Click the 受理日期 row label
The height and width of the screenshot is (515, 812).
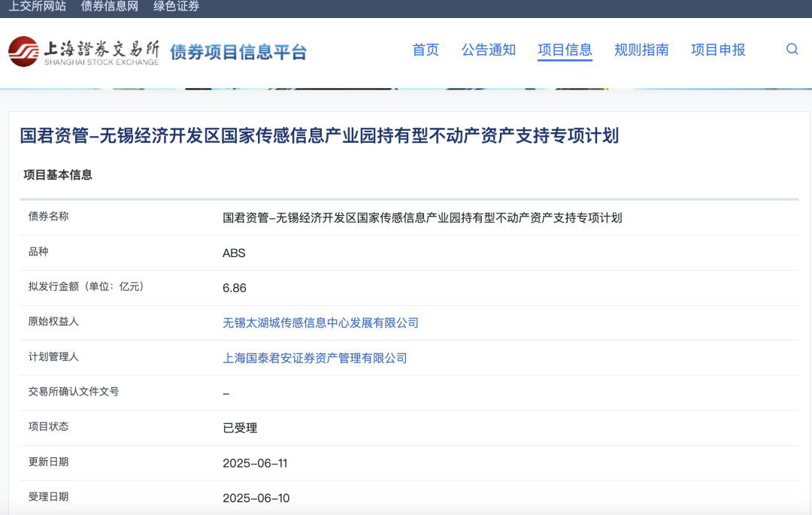click(x=48, y=497)
